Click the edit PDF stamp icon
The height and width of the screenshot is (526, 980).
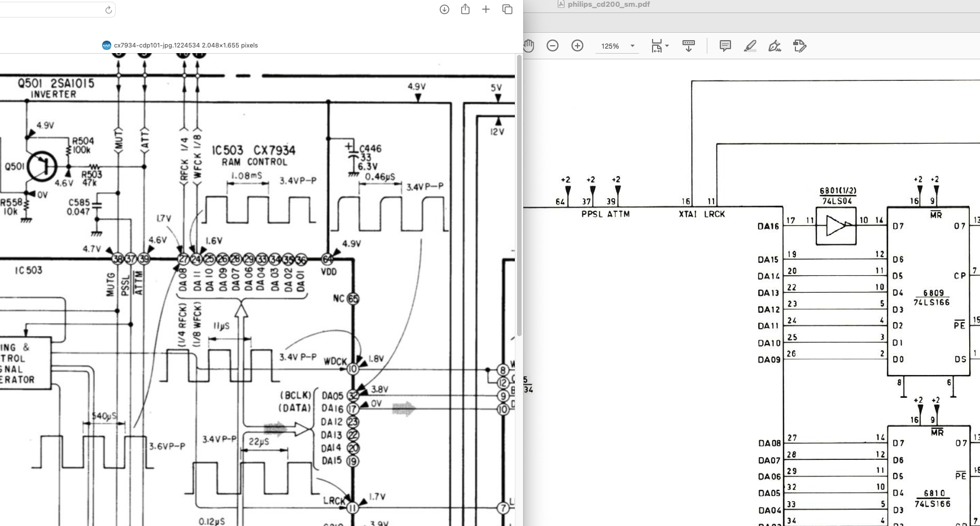point(799,46)
